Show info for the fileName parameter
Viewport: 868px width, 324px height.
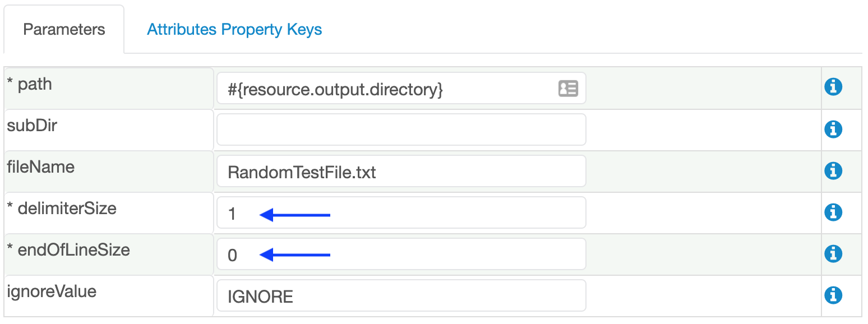point(833,170)
